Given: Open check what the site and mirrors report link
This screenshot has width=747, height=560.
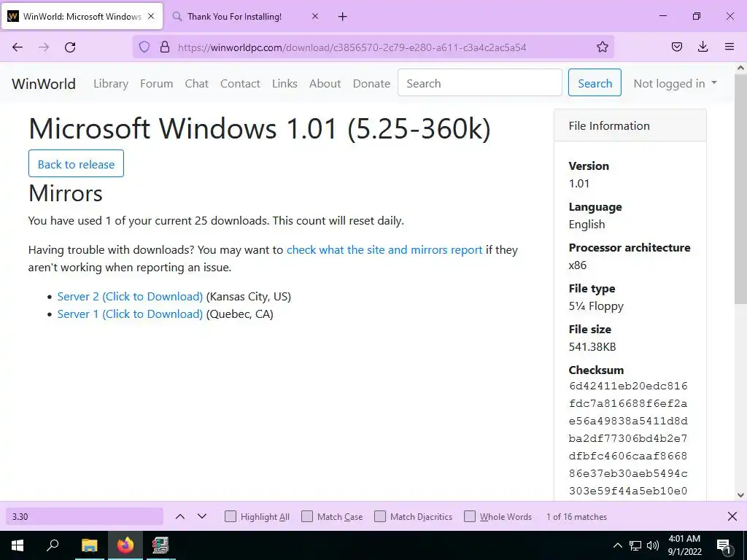Looking at the screenshot, I should point(384,249).
